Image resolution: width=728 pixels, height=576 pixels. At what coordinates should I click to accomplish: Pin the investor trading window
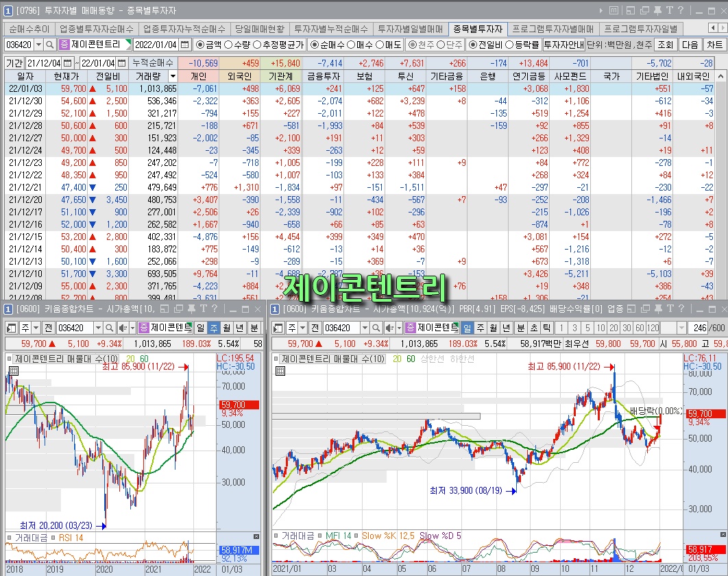pyautogui.click(x=657, y=10)
